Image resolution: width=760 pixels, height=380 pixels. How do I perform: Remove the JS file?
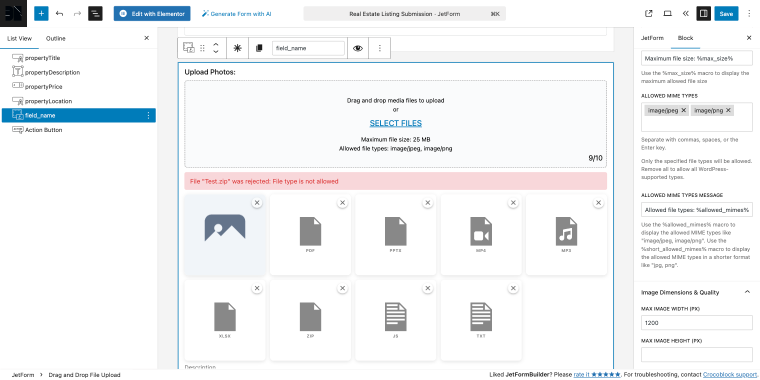click(x=428, y=288)
